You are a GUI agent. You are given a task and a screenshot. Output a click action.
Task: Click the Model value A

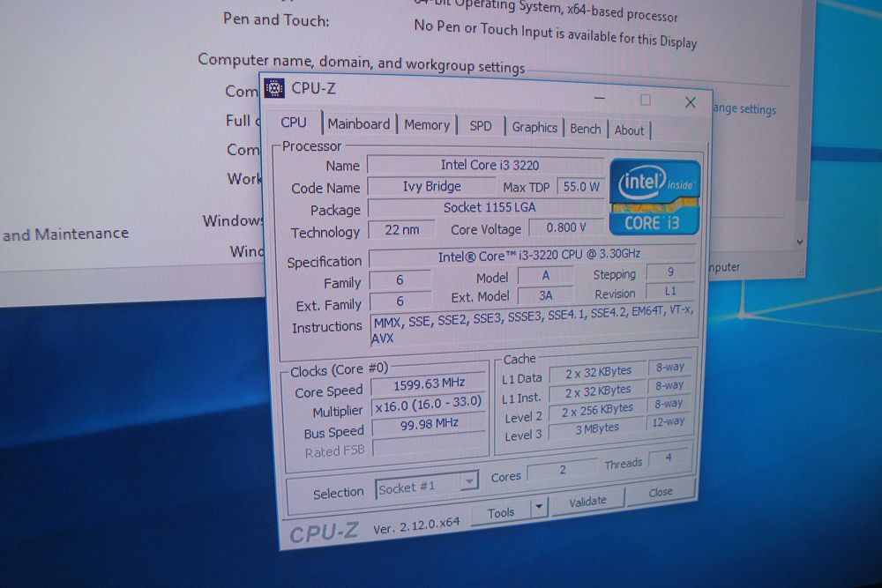[545, 275]
